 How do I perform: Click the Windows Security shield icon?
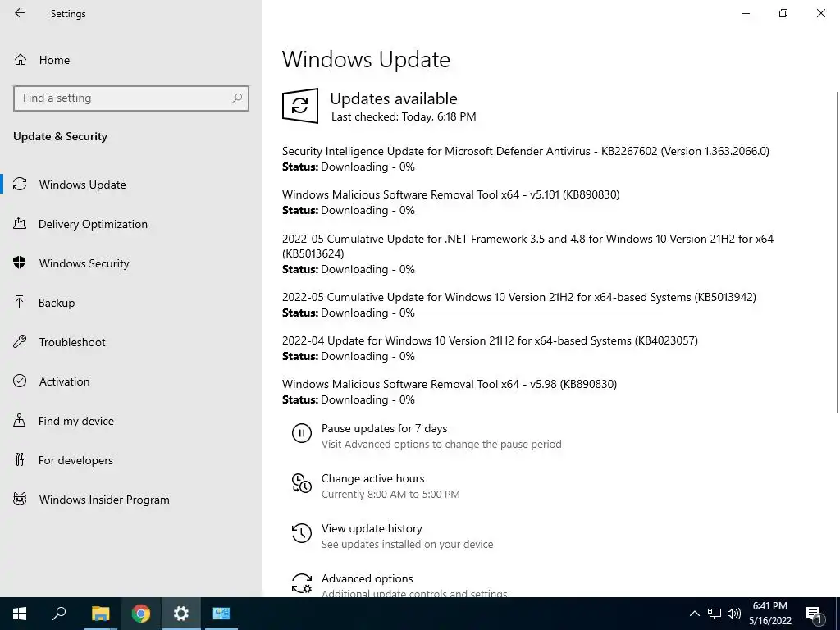tap(20, 262)
